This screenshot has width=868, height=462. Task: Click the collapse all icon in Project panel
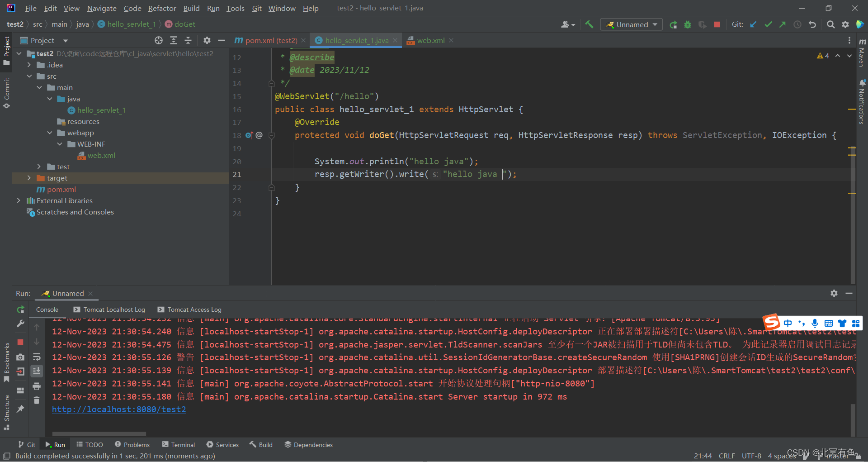coord(188,40)
